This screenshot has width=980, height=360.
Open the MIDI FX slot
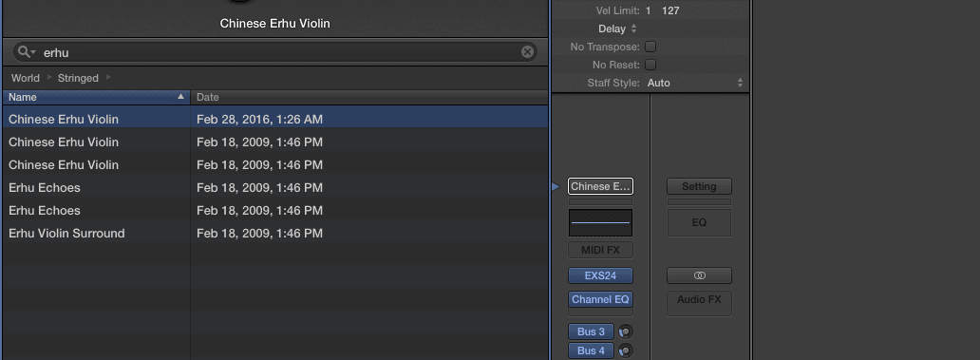point(600,250)
